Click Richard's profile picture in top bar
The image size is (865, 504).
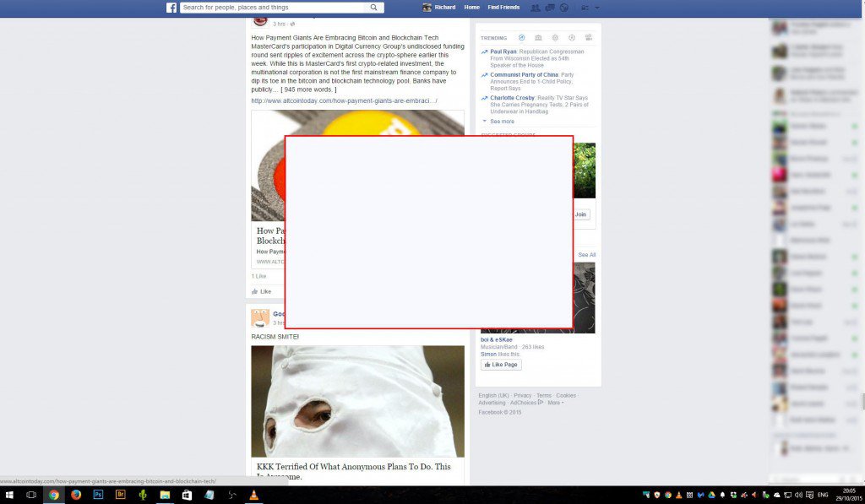coord(427,7)
